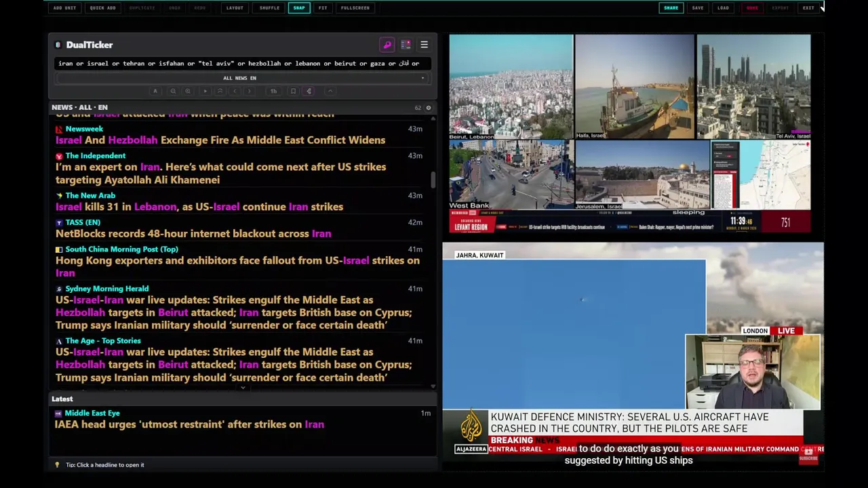Expand list with the down chevron above Latest

coord(243,388)
